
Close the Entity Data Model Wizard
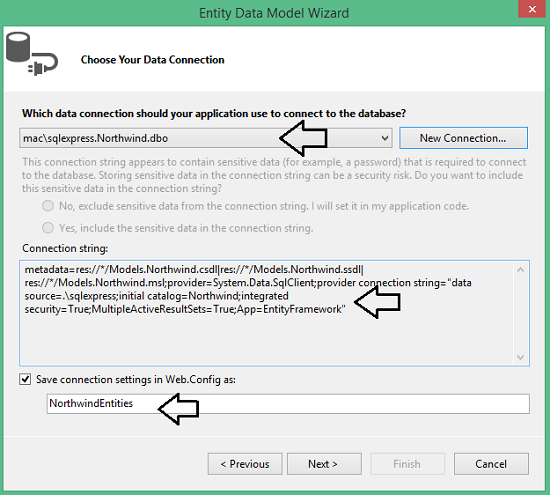(x=532, y=9)
